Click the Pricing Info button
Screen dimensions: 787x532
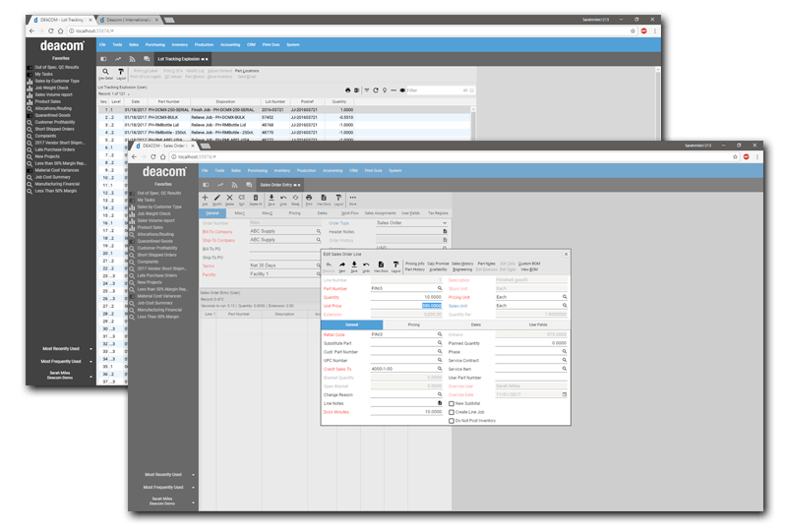tap(414, 264)
